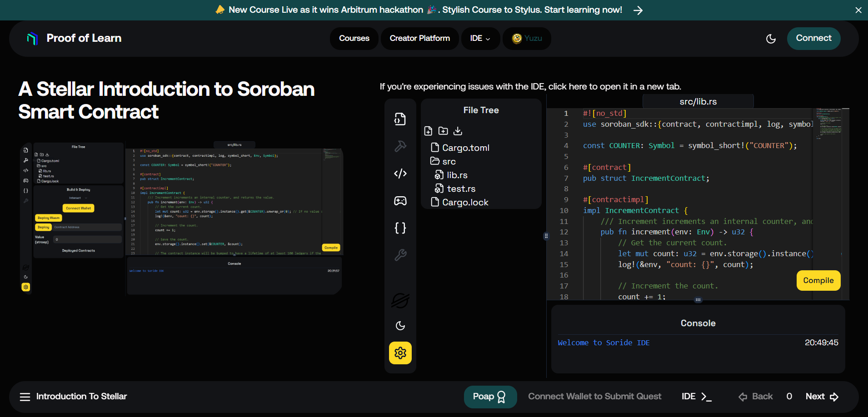Click the yellow Compile button

[818, 280]
